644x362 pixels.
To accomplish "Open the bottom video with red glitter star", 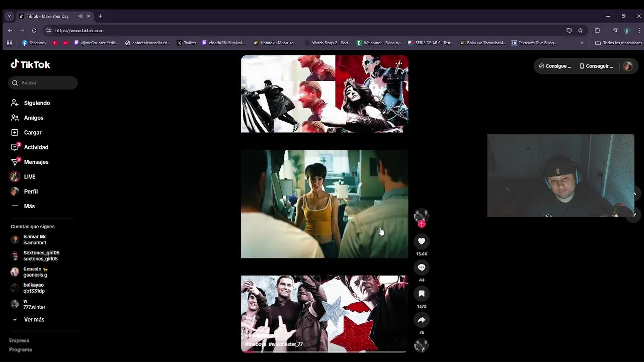I will (x=325, y=314).
